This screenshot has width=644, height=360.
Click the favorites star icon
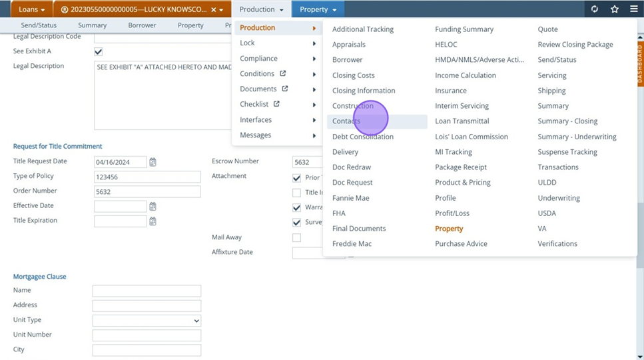click(x=615, y=9)
